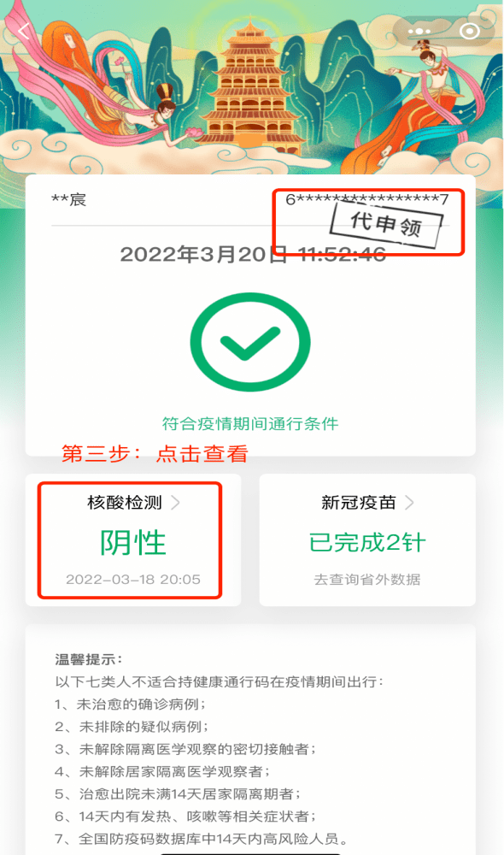Tap the test date 2022-03-18 20:05

(x=133, y=579)
